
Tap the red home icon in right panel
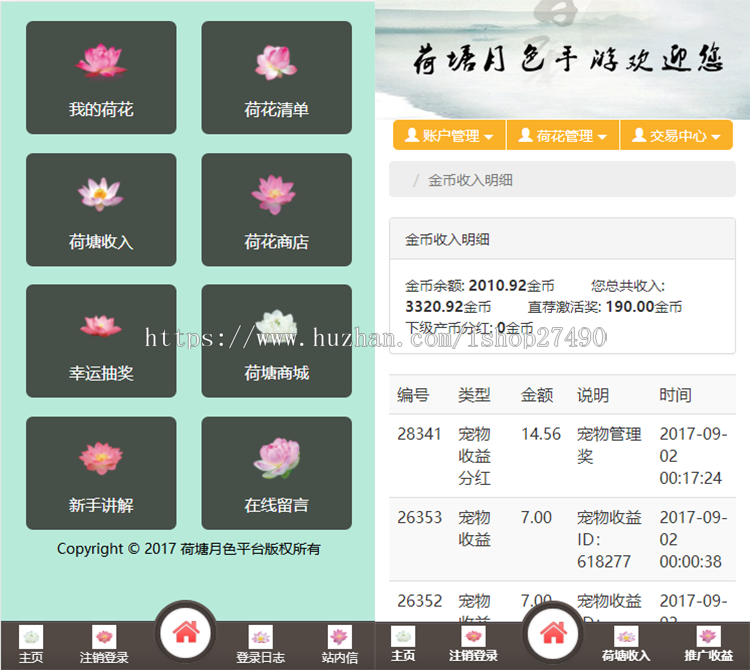pos(553,634)
